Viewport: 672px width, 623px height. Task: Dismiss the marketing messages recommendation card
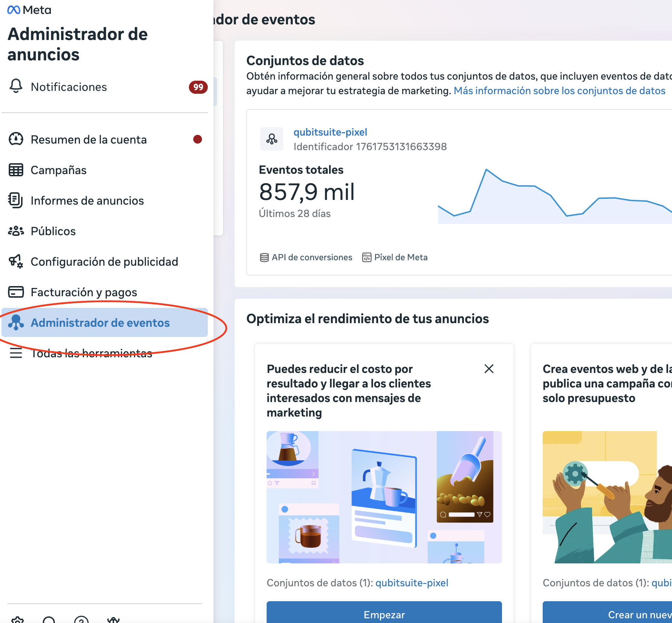pos(489,369)
